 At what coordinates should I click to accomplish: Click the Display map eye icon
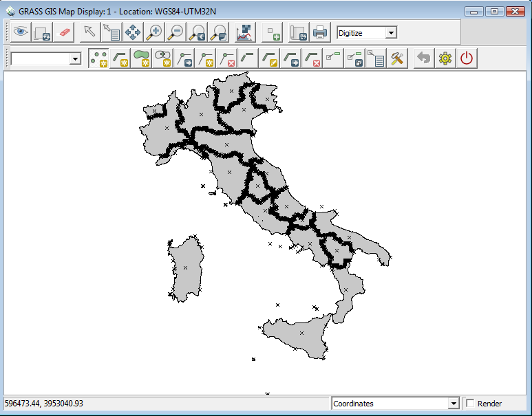pos(21,32)
